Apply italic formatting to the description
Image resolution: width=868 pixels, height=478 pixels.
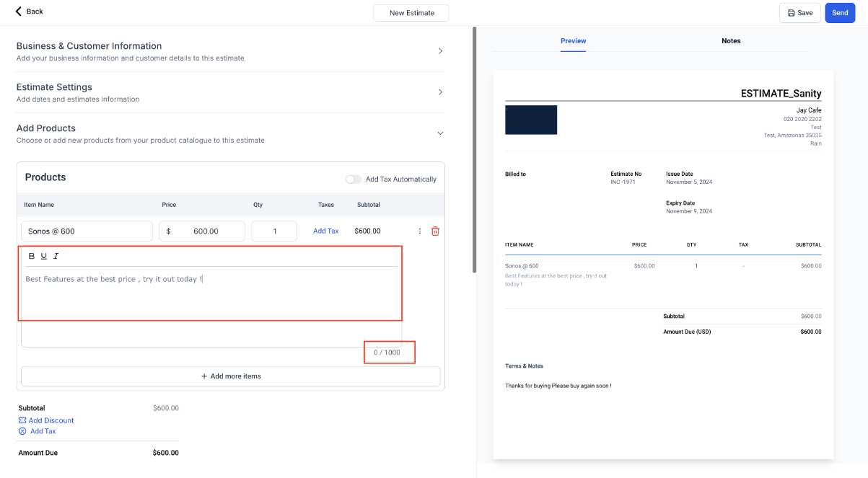(x=56, y=256)
